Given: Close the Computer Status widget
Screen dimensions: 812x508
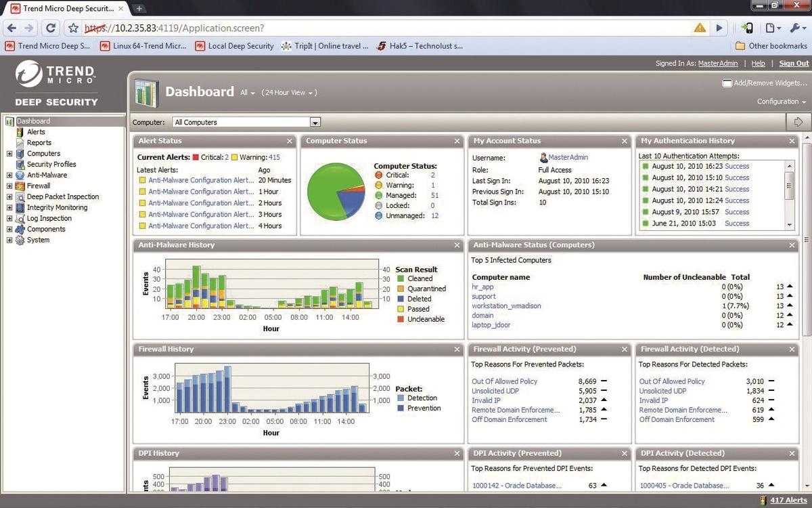Looking at the screenshot, I should pos(457,141).
